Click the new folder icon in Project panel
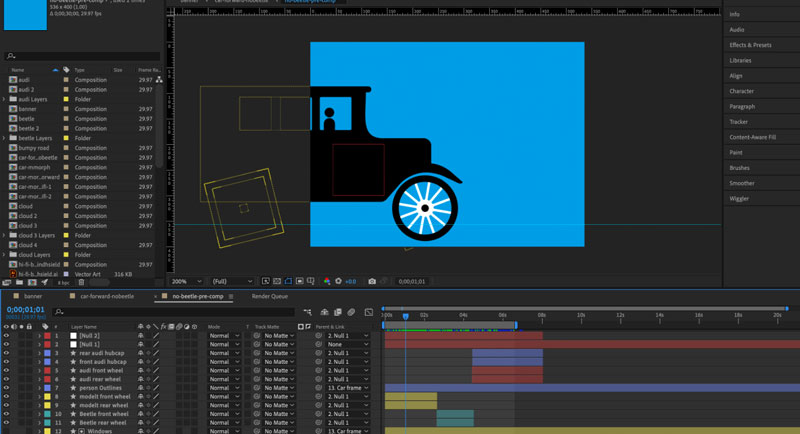The width and height of the screenshot is (800, 434). pyautogui.click(x=20, y=283)
